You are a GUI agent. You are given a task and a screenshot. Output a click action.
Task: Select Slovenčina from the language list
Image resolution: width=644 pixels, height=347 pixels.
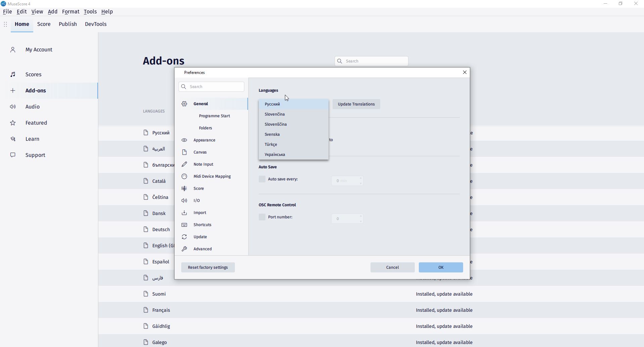(294, 114)
